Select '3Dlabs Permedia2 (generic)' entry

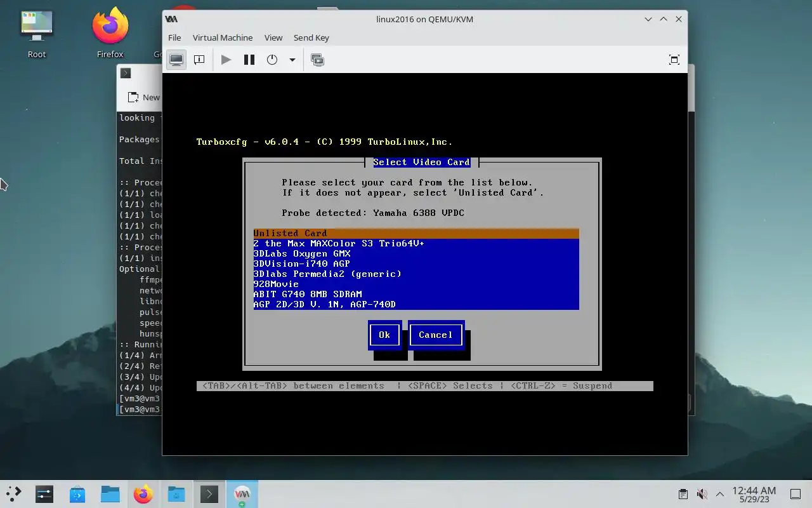click(x=416, y=274)
